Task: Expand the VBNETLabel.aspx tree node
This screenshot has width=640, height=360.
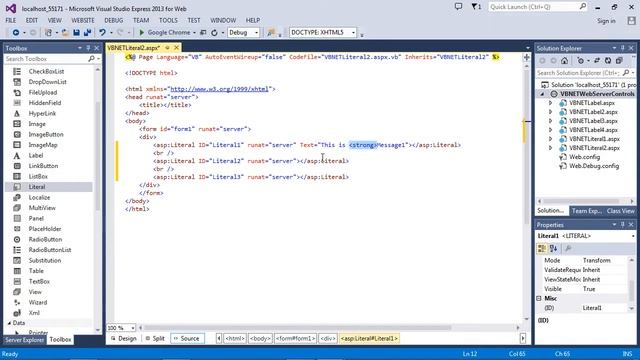Action: coord(550,103)
